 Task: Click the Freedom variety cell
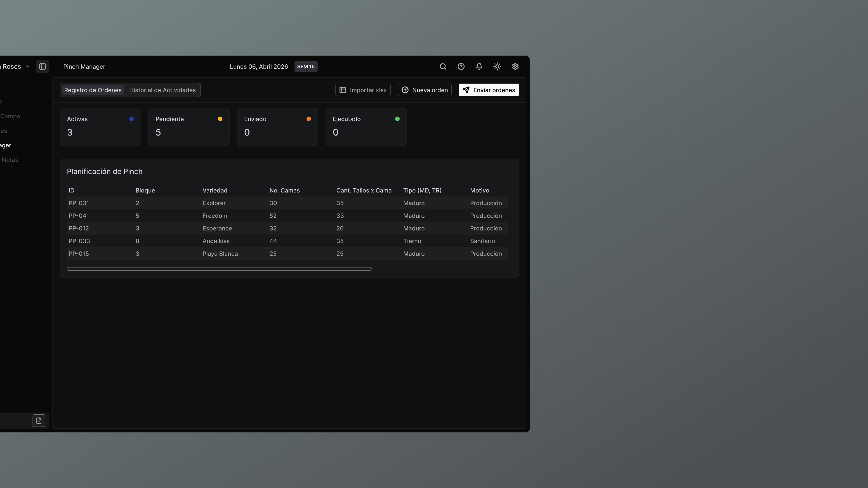tap(215, 216)
